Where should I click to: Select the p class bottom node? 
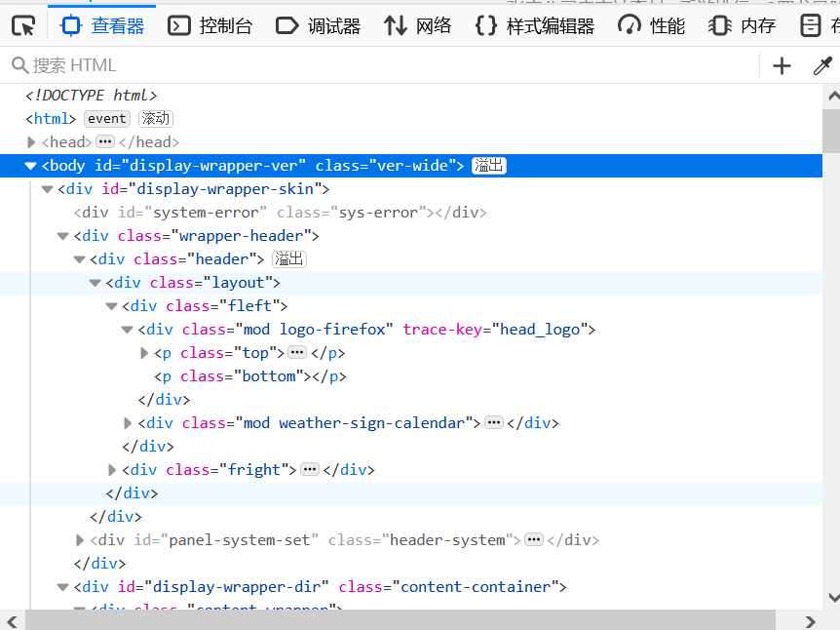point(250,376)
